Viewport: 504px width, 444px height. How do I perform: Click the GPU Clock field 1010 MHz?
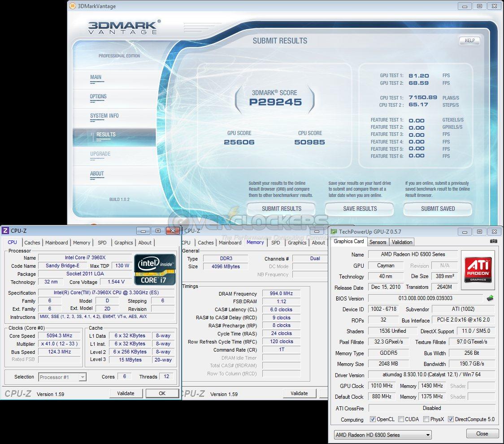pyautogui.click(x=382, y=386)
